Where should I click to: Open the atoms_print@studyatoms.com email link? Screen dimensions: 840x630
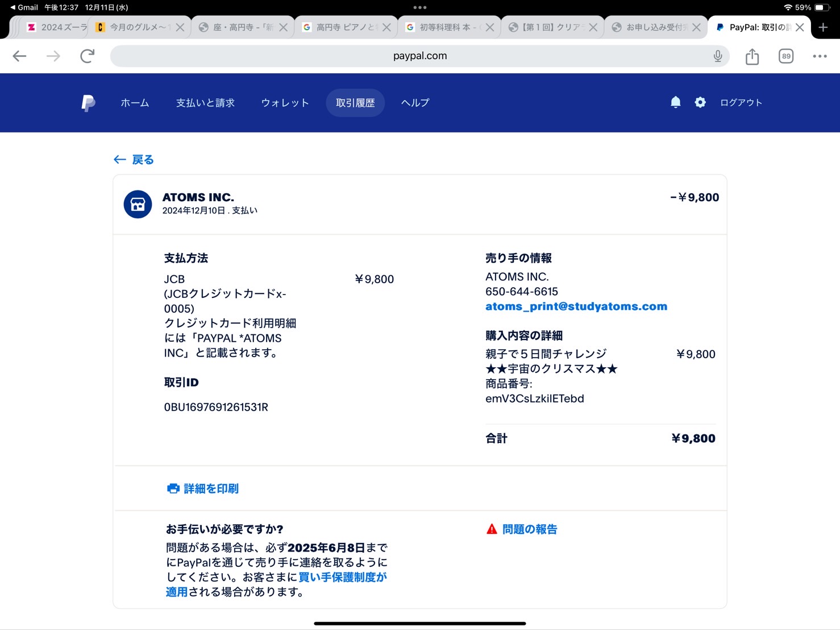(576, 306)
